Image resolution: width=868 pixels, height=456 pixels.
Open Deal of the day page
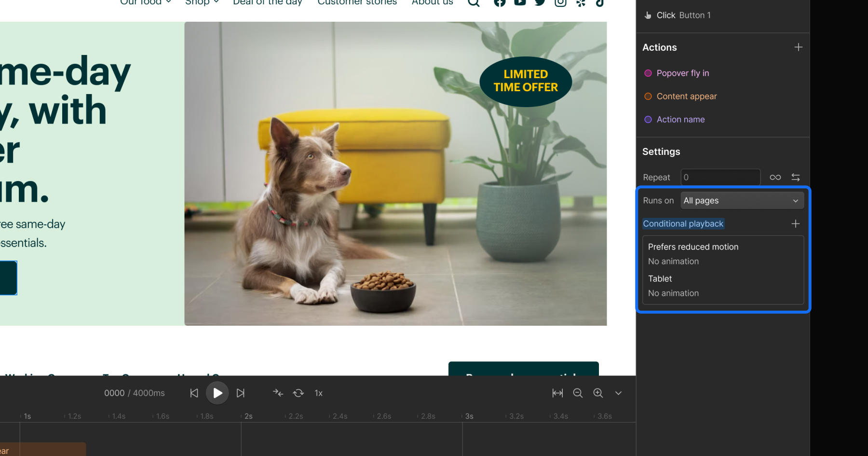[268, 2]
